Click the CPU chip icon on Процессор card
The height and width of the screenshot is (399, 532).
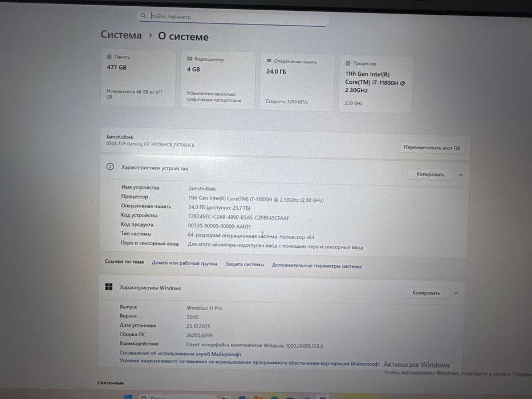(x=348, y=63)
